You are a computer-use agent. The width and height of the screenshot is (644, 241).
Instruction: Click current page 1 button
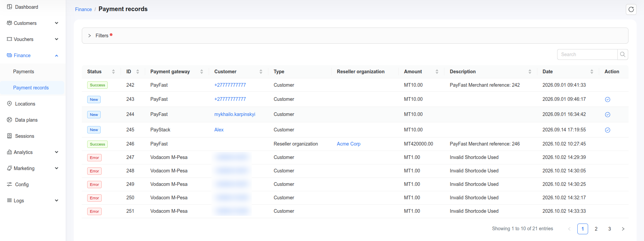582,229
